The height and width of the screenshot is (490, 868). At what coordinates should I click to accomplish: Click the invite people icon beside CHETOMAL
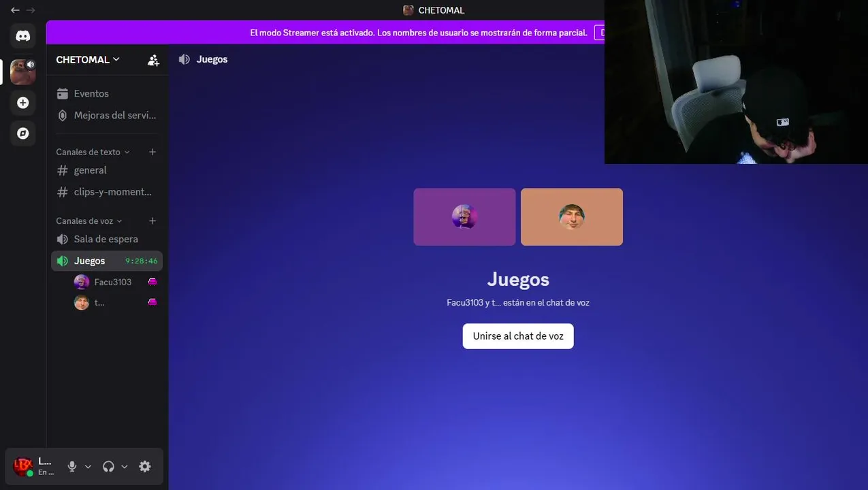(153, 60)
